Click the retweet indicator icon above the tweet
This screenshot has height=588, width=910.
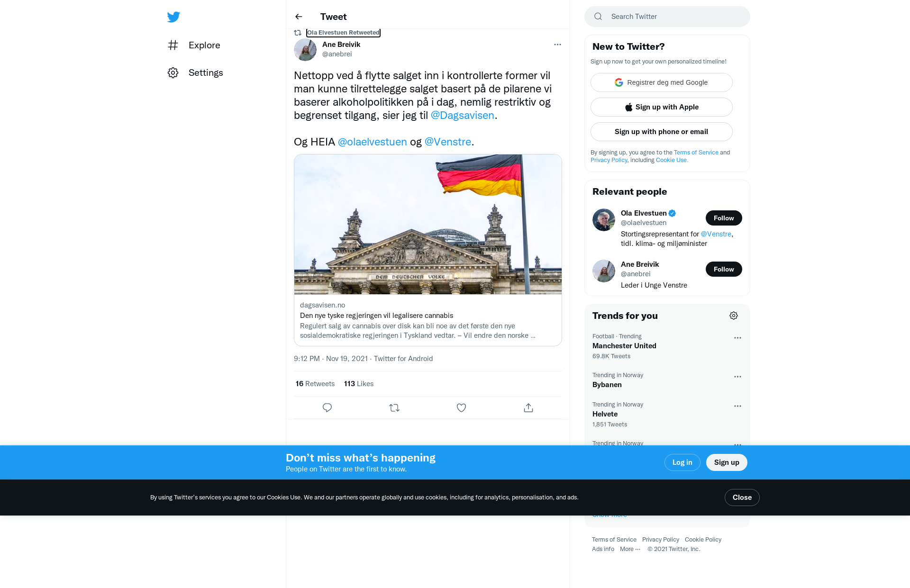pos(298,33)
